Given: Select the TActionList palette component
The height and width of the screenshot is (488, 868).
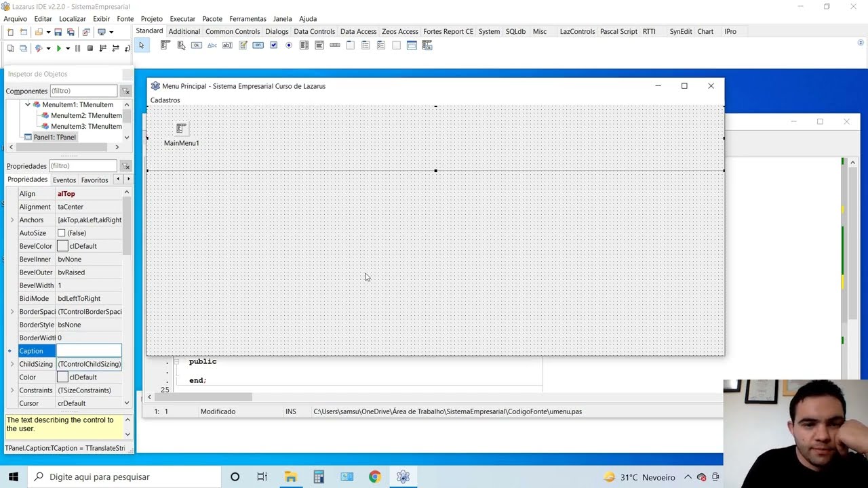Looking at the screenshot, I should 427,45.
